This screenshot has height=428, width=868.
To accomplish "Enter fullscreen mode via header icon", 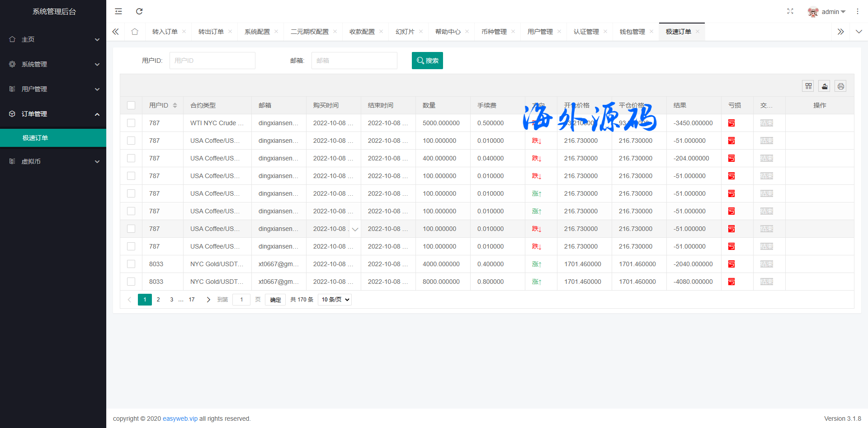I will tap(790, 11).
